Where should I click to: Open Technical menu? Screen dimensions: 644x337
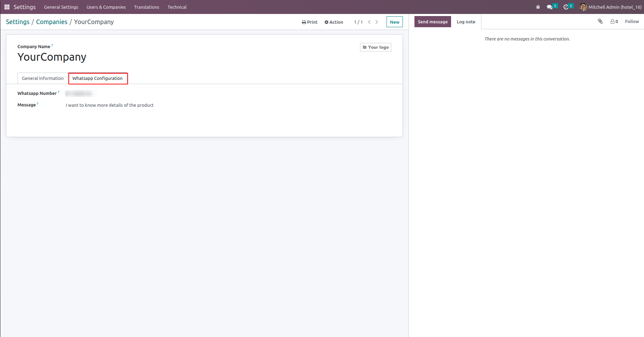[177, 7]
